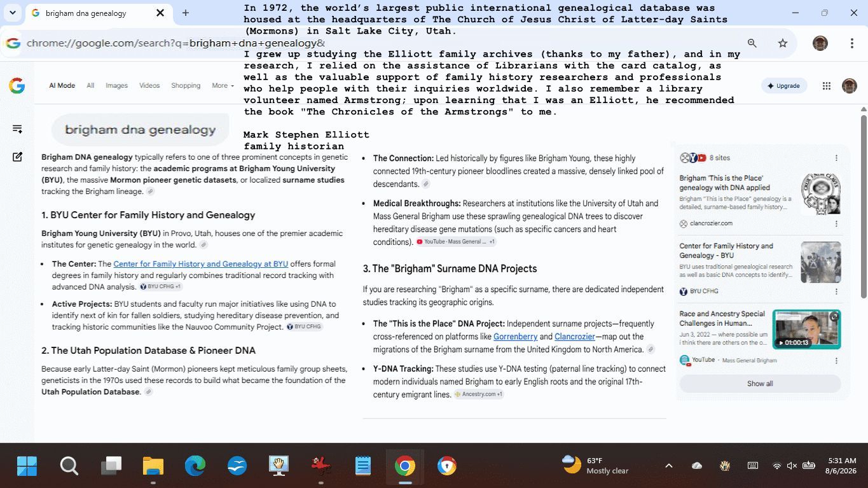Open the weather widget showing 63°F
This screenshot has height=488, width=868.
click(596, 466)
